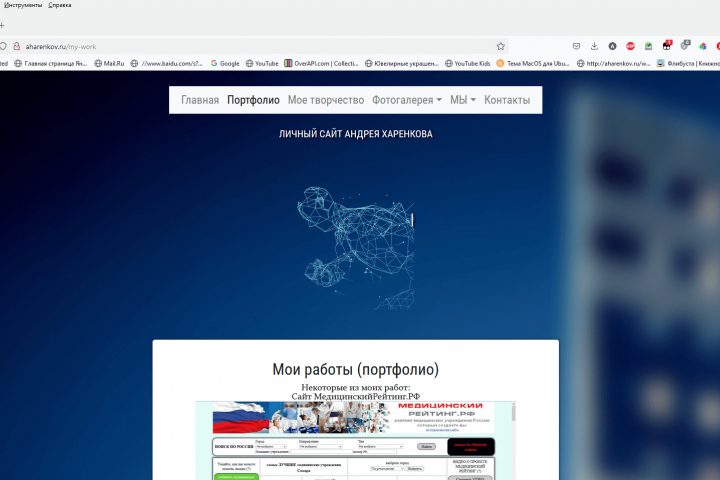Image resolution: width=720 pixels, height=480 pixels.
Task: Open the Мое творчество page
Action: (x=326, y=100)
